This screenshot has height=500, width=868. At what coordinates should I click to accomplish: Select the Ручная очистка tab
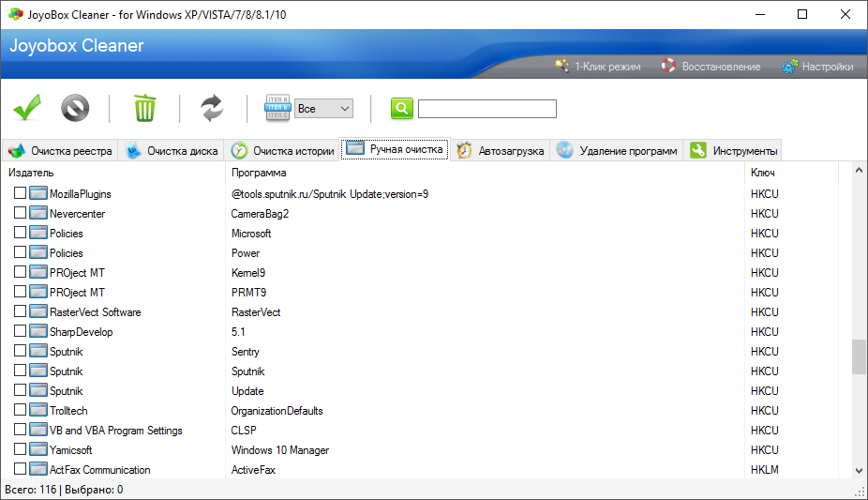click(395, 149)
